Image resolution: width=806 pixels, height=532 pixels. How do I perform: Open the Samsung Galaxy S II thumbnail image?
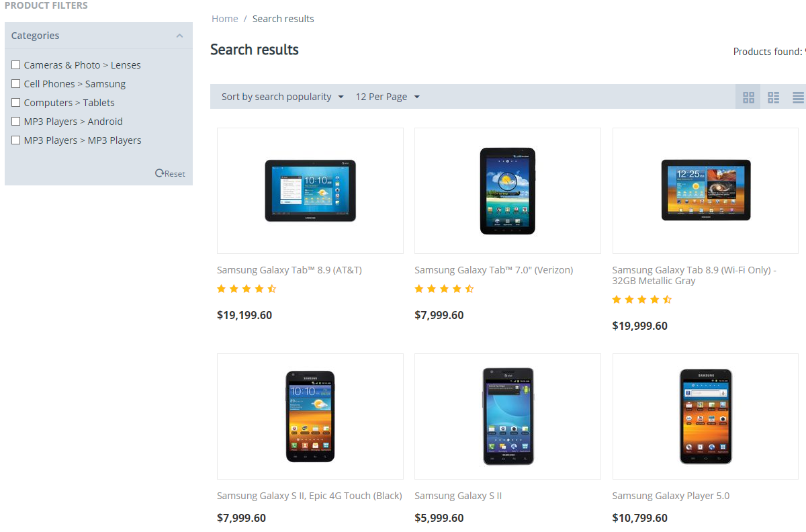(508, 416)
